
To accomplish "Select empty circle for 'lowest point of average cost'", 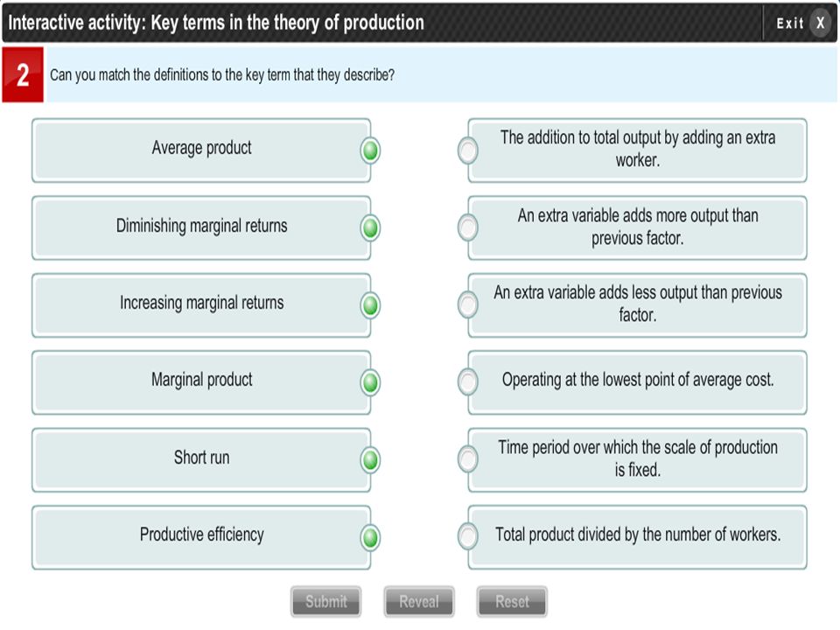I will point(467,382).
